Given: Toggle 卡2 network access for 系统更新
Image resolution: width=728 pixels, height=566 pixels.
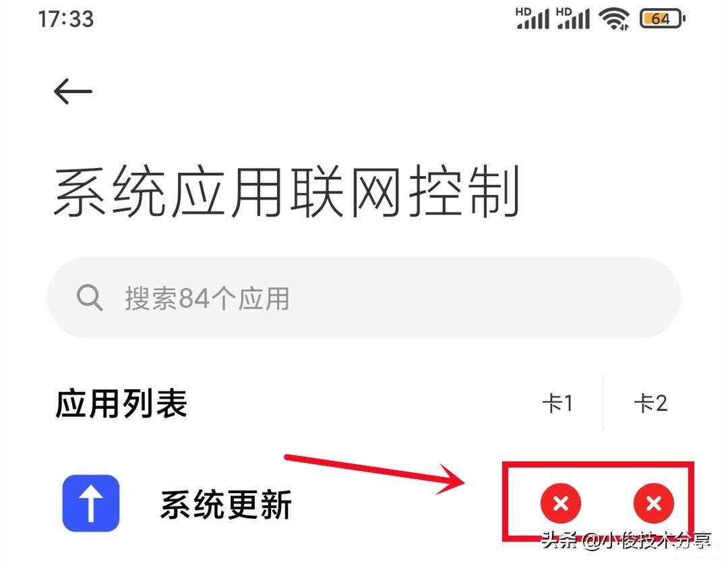Looking at the screenshot, I should click(x=654, y=503).
